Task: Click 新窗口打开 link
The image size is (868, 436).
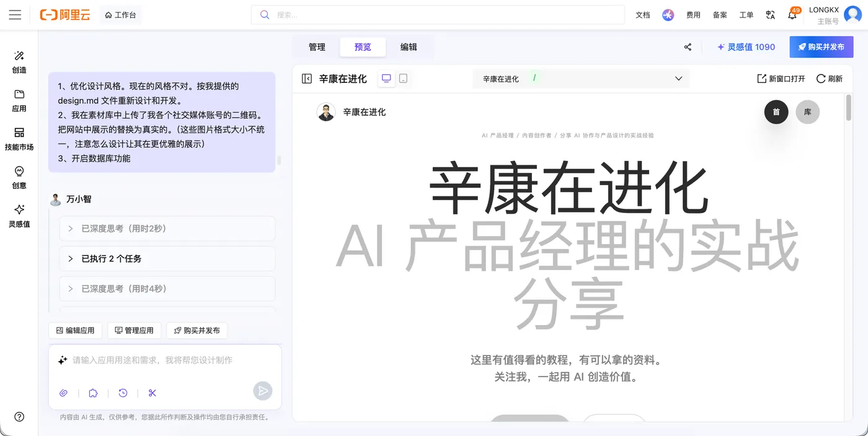Action: 781,79
